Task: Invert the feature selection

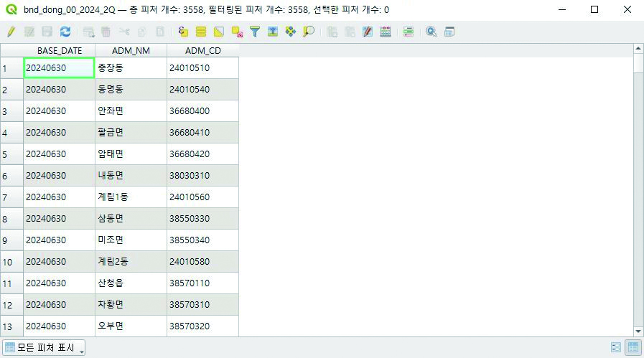Action: [219, 32]
